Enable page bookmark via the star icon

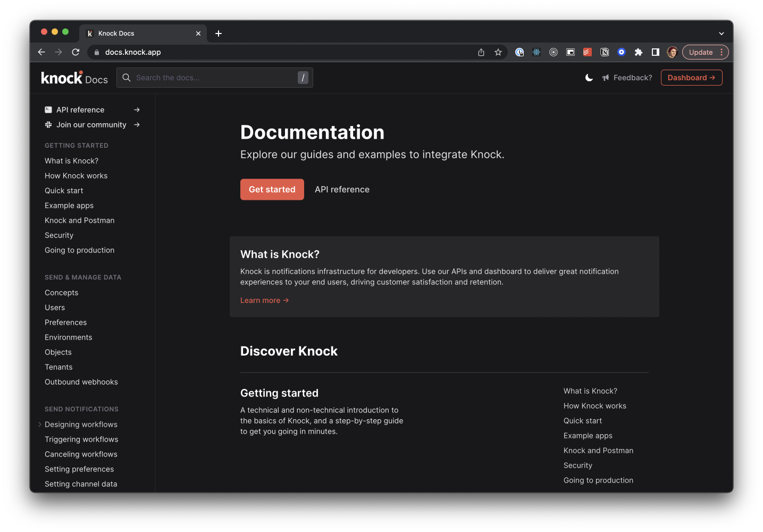(x=498, y=52)
